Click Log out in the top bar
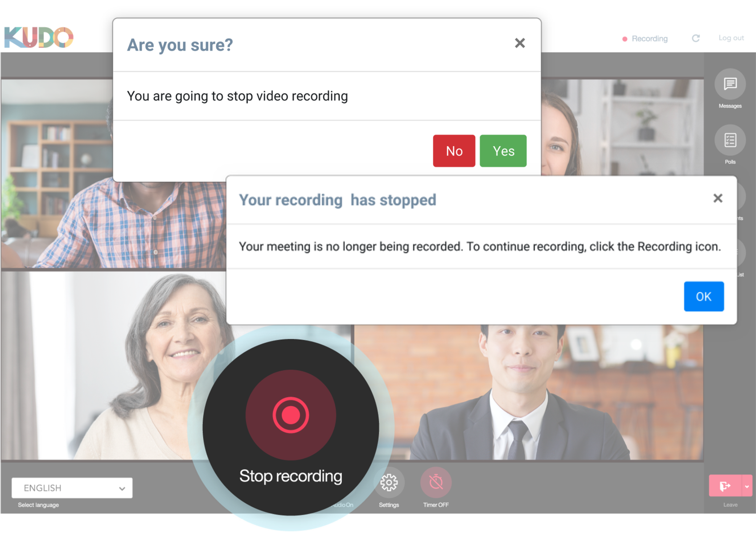This screenshot has height=543, width=756. point(731,38)
